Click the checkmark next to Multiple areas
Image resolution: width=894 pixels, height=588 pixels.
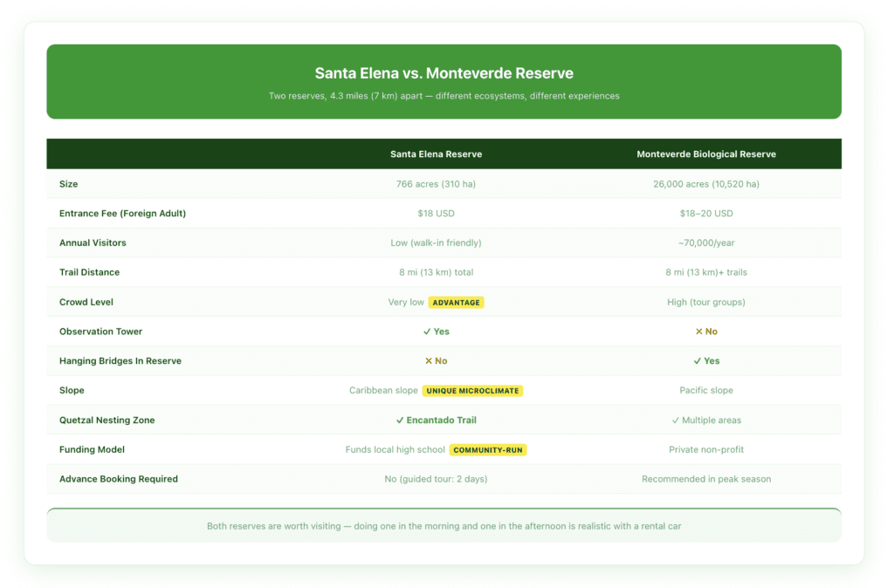tap(676, 420)
